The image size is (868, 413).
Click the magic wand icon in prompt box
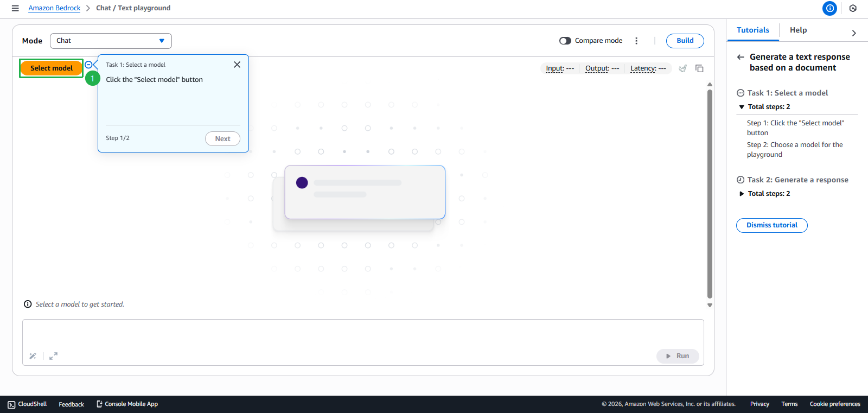(x=33, y=356)
